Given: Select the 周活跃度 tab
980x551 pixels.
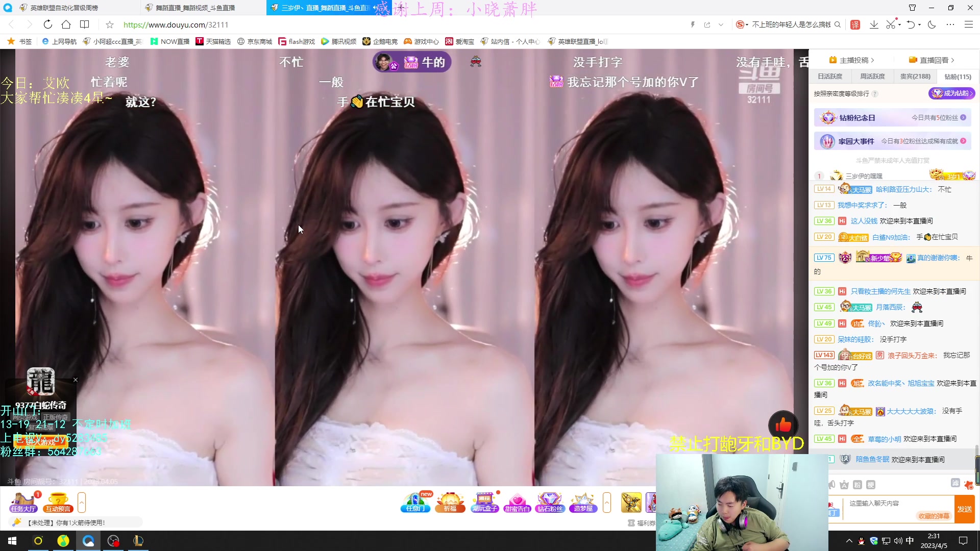Looking at the screenshot, I should click(872, 77).
